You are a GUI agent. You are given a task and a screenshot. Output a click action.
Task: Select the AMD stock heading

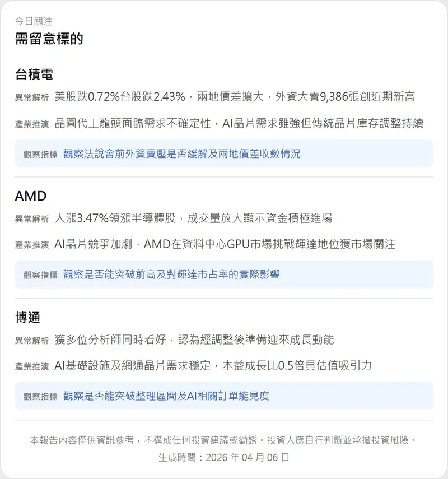[x=31, y=196]
